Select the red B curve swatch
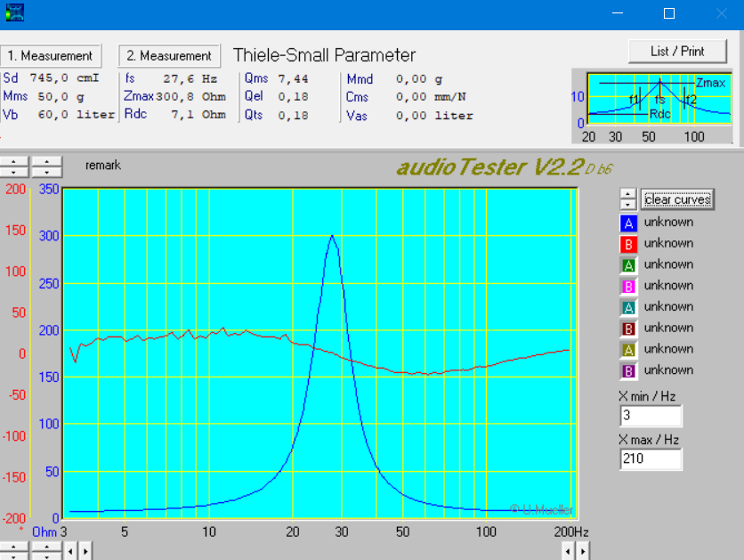The width and height of the screenshot is (744, 560). [x=628, y=244]
